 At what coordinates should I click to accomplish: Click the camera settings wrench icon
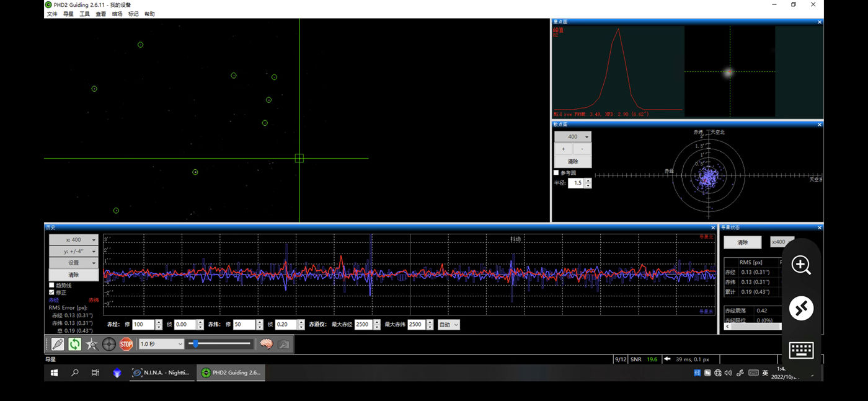284,344
